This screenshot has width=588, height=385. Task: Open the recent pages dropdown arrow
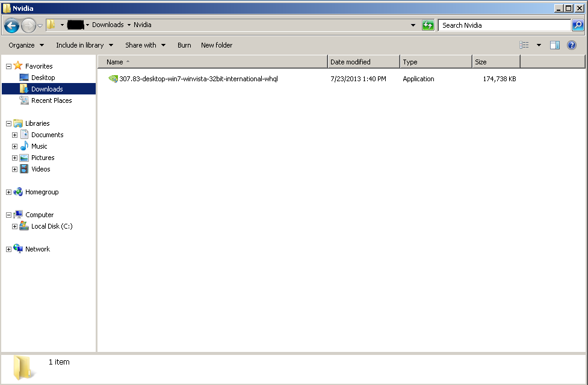pyautogui.click(x=40, y=26)
